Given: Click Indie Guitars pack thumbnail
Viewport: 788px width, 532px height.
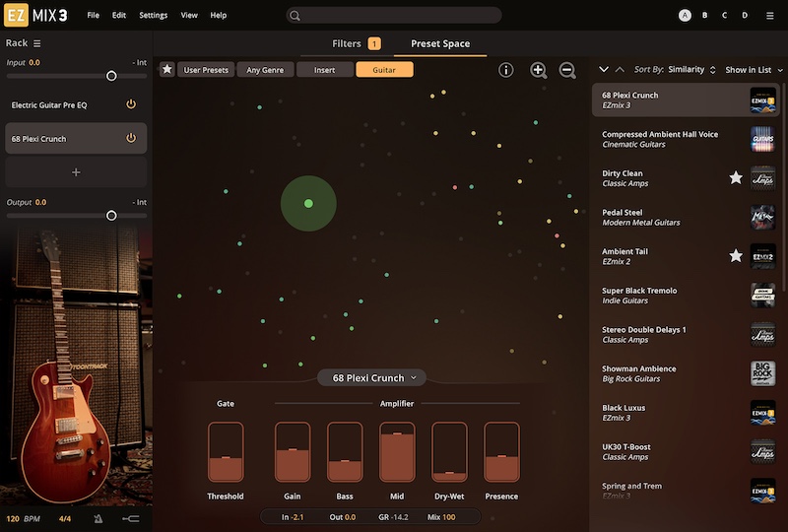Looking at the screenshot, I should pos(762,296).
